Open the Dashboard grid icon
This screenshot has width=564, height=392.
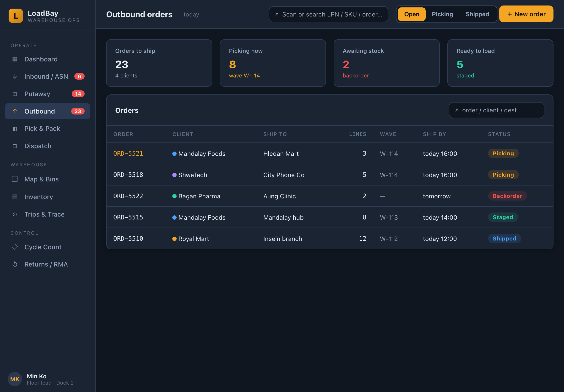[x=15, y=59]
